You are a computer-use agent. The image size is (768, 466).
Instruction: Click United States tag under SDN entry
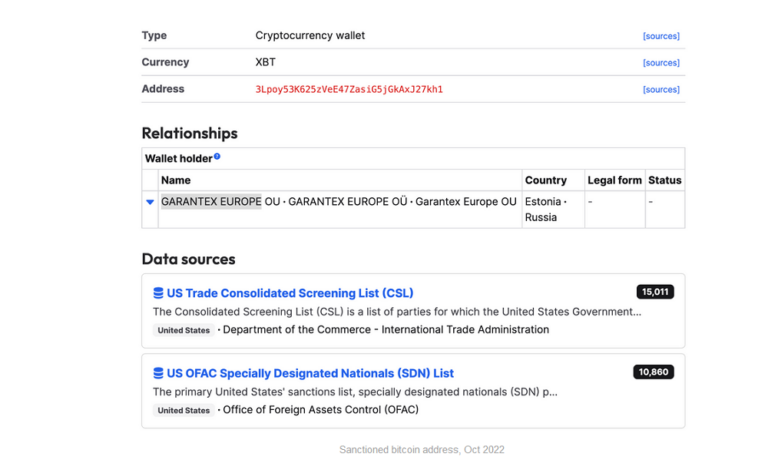point(184,410)
